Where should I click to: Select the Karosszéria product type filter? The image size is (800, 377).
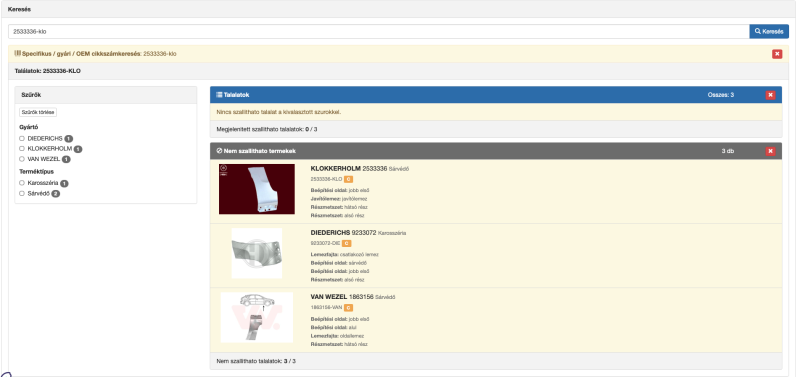pyautogui.click(x=22, y=183)
